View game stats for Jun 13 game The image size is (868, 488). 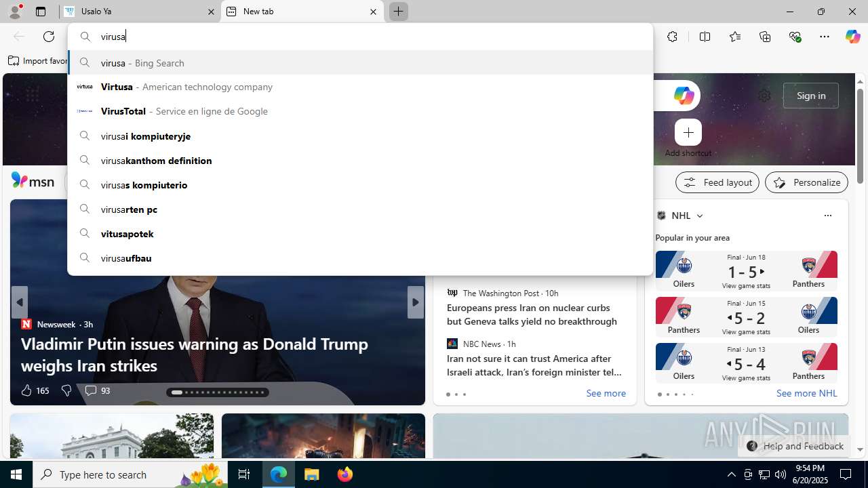[746, 378]
